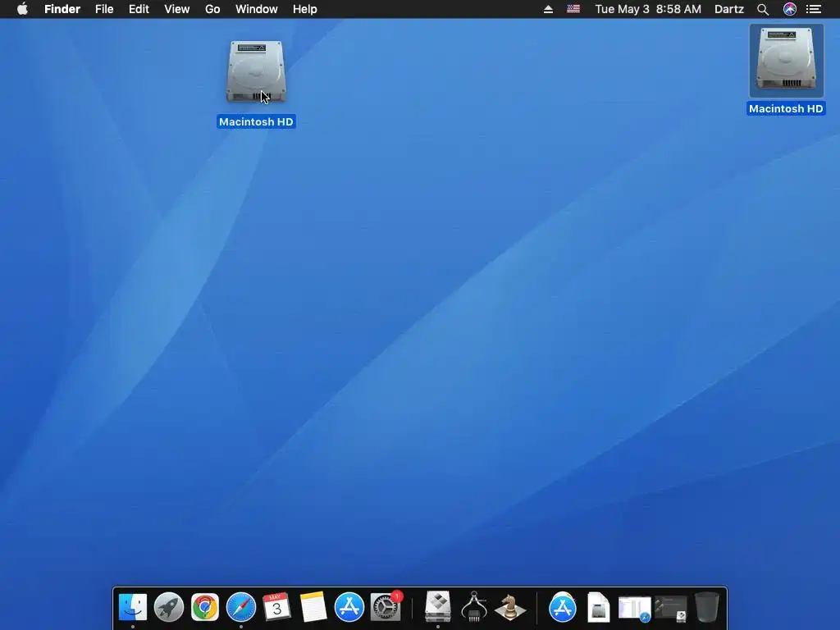The height and width of the screenshot is (630, 840).
Task: Open the File menu
Action: coord(104,9)
